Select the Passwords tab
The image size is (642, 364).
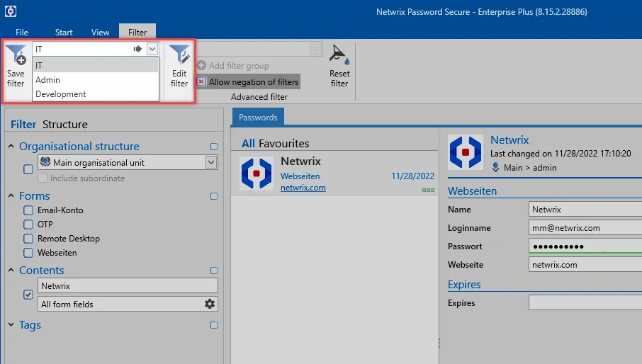259,118
